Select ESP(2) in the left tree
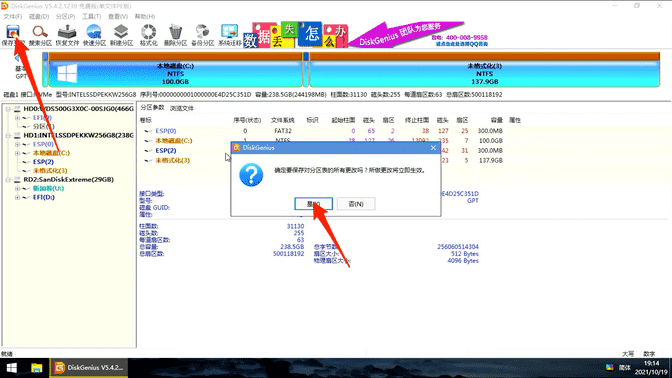672x378 pixels. pos(43,162)
